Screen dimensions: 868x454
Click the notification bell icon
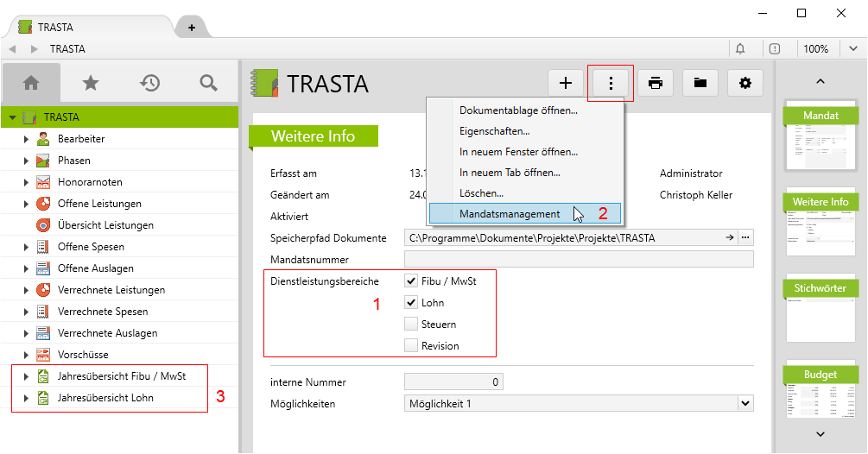(x=740, y=49)
